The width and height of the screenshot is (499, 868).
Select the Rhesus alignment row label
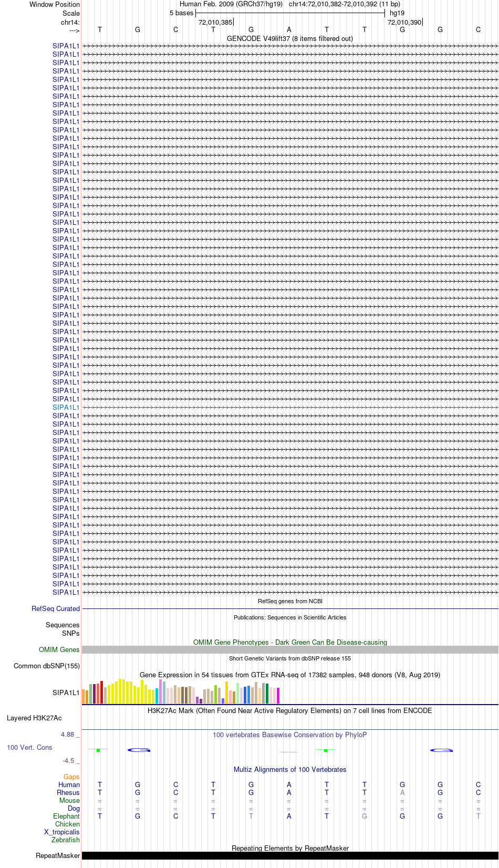point(68,792)
